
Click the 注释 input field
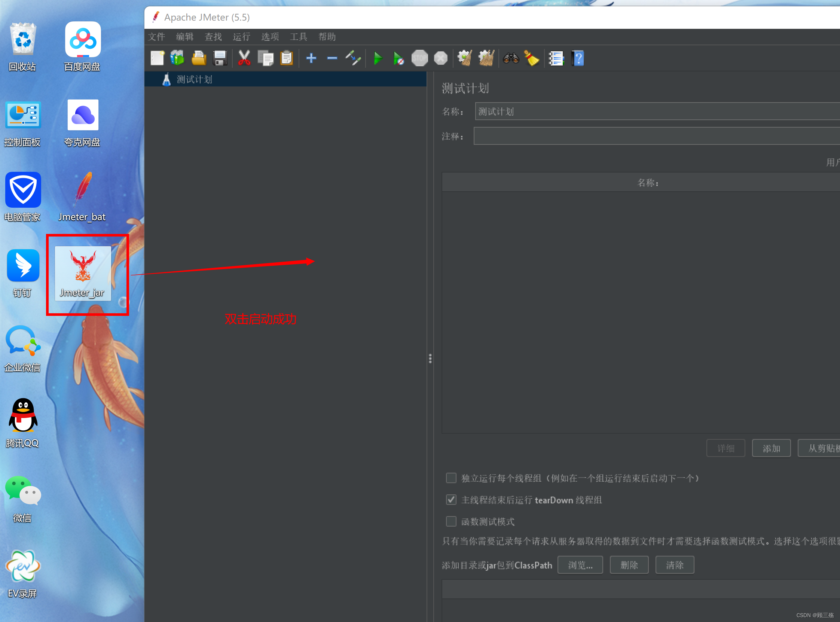656,136
